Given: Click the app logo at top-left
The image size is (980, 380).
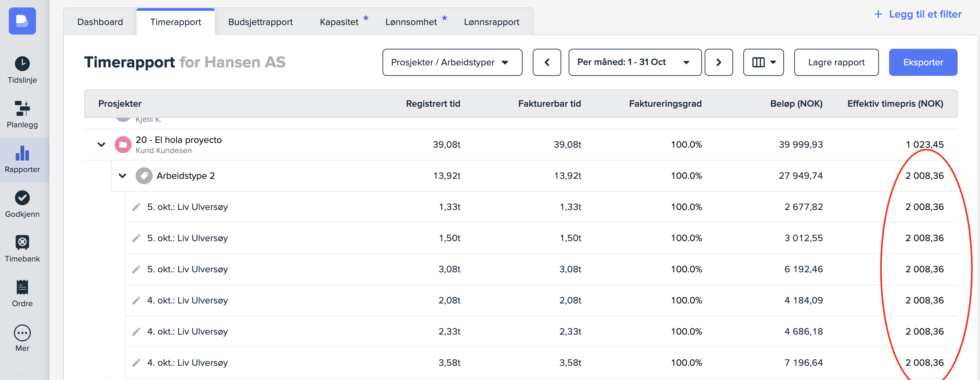Looking at the screenshot, I should pyautogui.click(x=22, y=21).
